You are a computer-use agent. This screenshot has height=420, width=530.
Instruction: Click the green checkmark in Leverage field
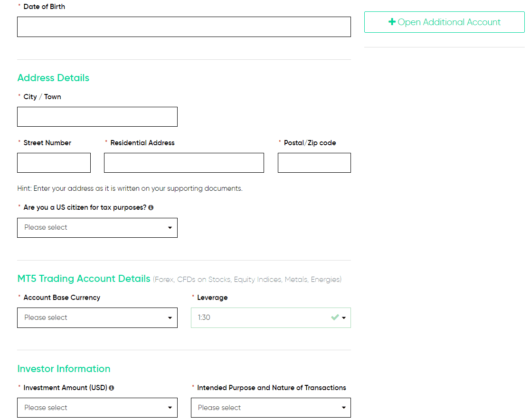(x=335, y=317)
